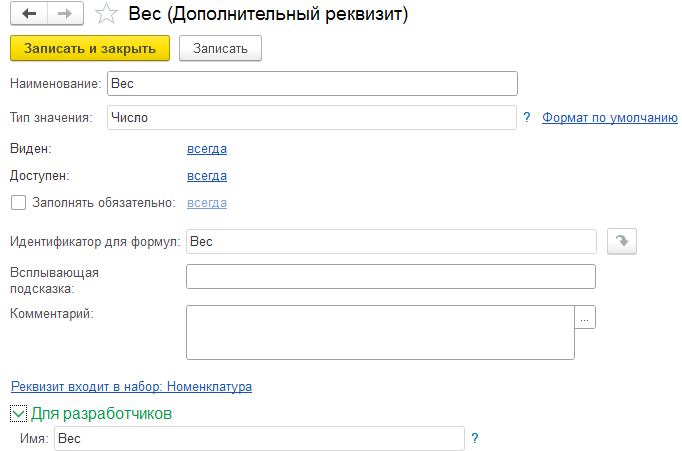The height and width of the screenshot is (451, 682).
Task: Click into the Комментарий text area
Action: pos(380,332)
